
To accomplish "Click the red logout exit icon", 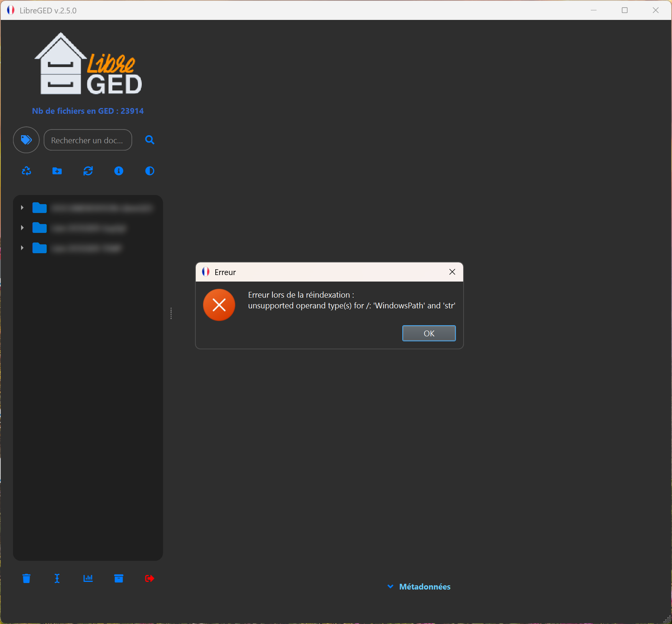I will pyautogui.click(x=150, y=578).
